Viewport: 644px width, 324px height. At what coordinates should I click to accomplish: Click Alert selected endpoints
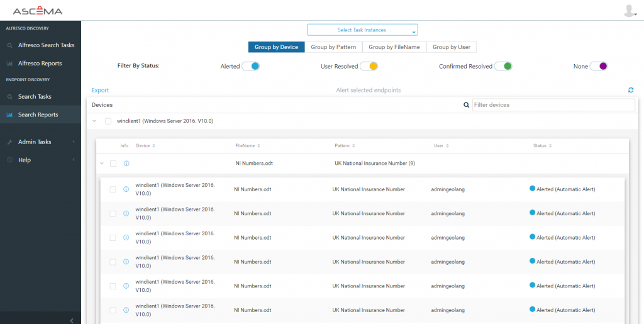(369, 90)
